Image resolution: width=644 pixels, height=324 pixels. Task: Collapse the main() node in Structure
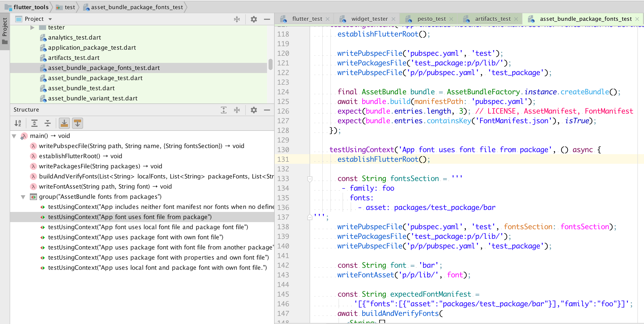click(14, 136)
